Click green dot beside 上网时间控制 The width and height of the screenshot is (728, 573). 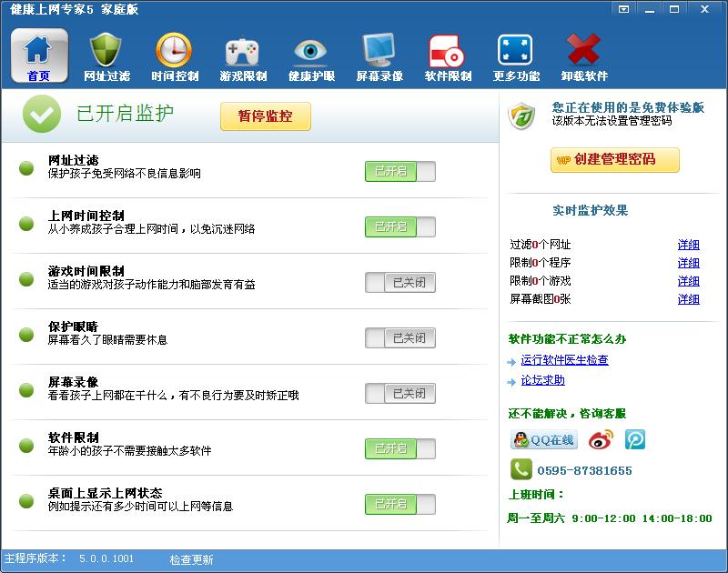tap(26, 224)
